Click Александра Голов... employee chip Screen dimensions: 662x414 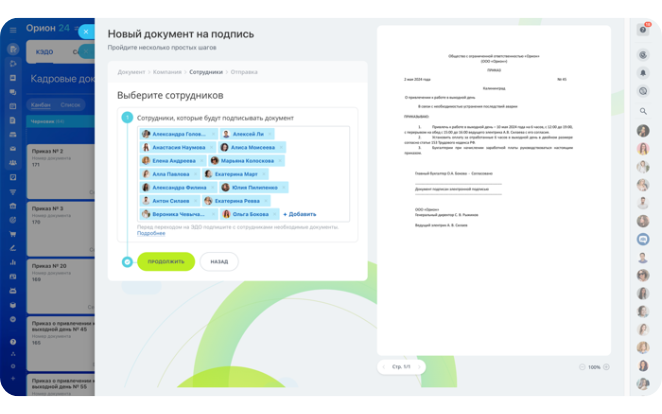pyautogui.click(x=179, y=134)
